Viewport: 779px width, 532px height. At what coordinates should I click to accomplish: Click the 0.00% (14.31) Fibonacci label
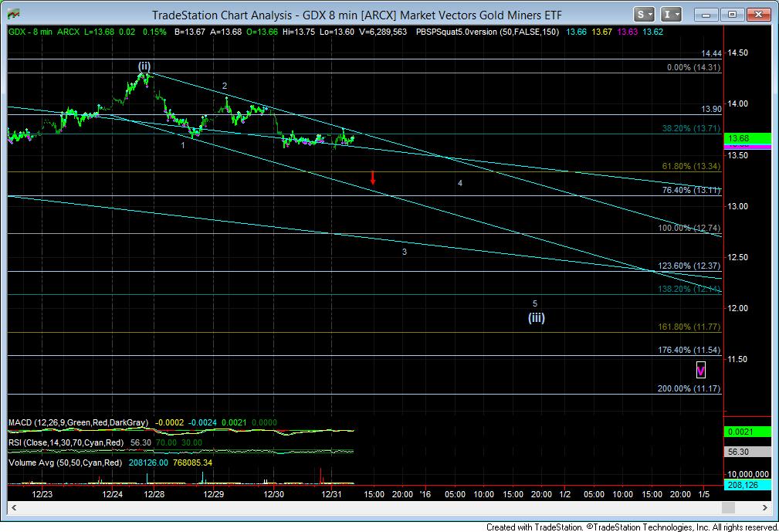693,67
